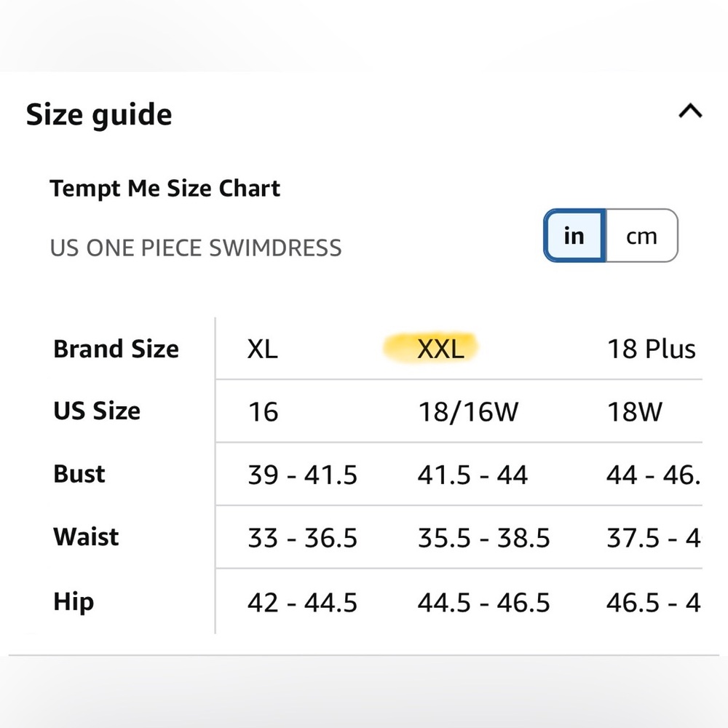Click the XL column header
The image size is (728, 728).
(x=262, y=349)
